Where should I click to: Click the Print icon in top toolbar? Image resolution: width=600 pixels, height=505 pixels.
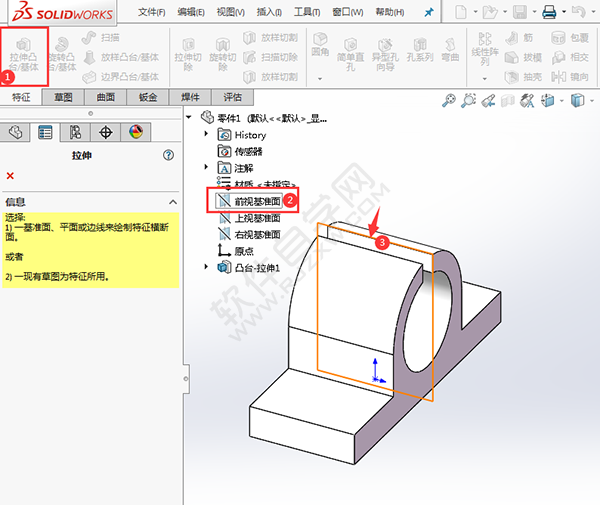pos(549,12)
